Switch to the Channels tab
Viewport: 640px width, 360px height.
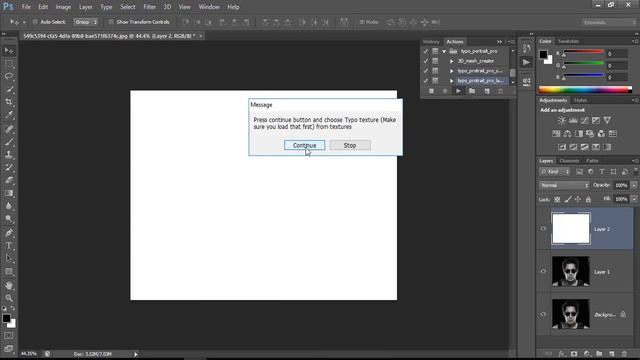tap(569, 161)
